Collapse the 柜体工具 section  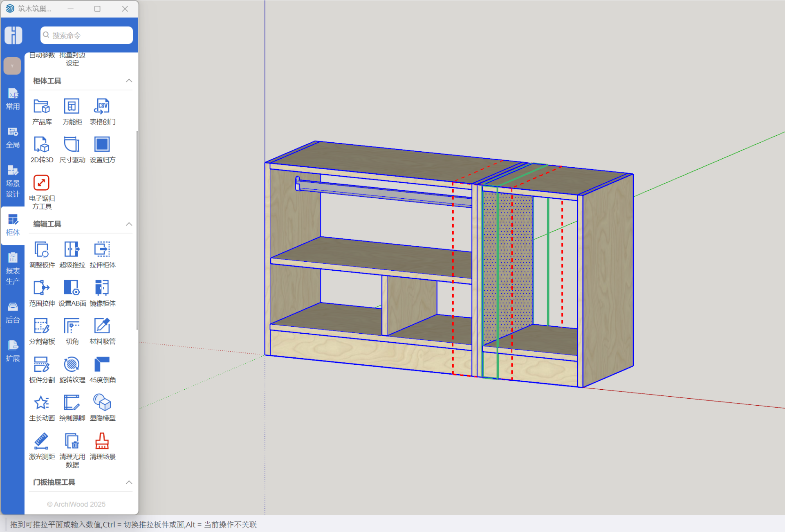[129, 81]
